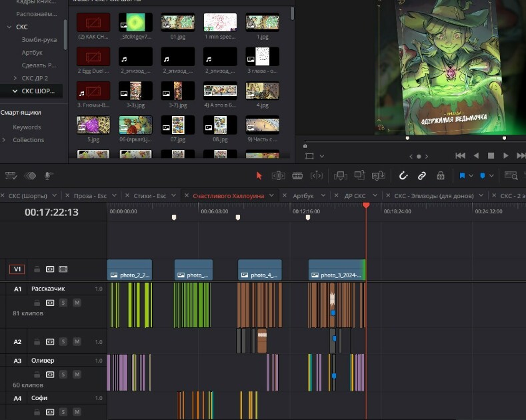
Task: Toggle the Snapping magnet icon
Action: (x=403, y=175)
